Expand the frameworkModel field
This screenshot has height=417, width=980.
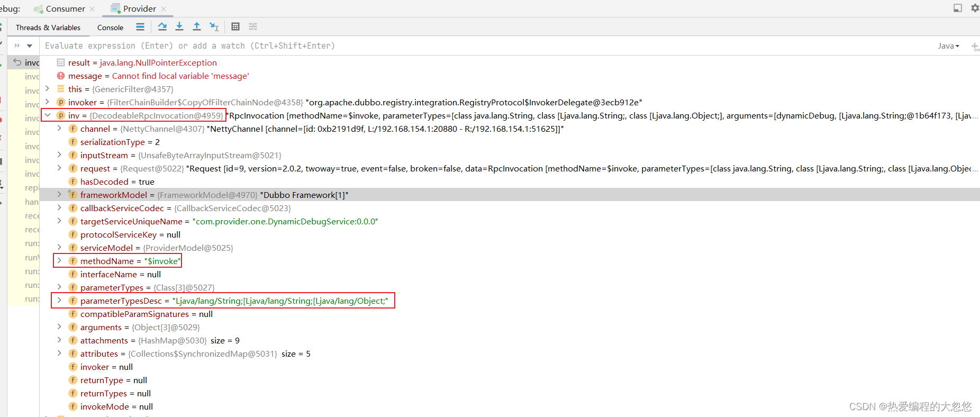coord(59,194)
